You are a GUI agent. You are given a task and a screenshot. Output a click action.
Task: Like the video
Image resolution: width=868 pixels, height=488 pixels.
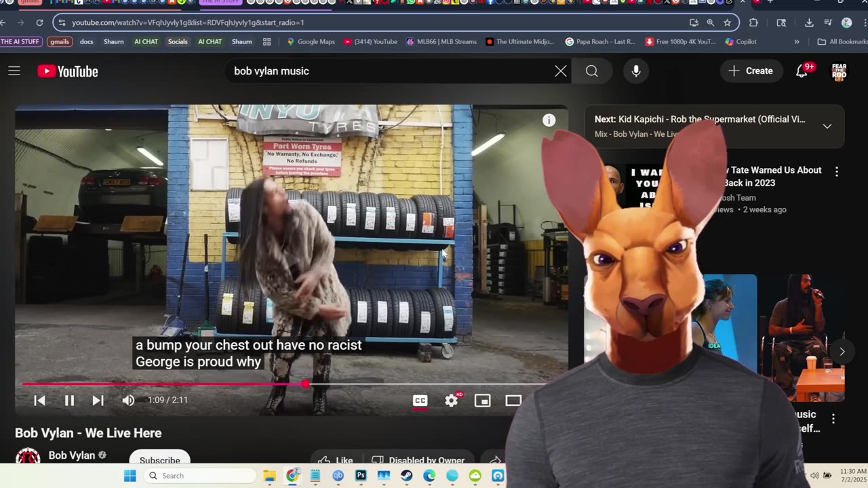coord(336,460)
